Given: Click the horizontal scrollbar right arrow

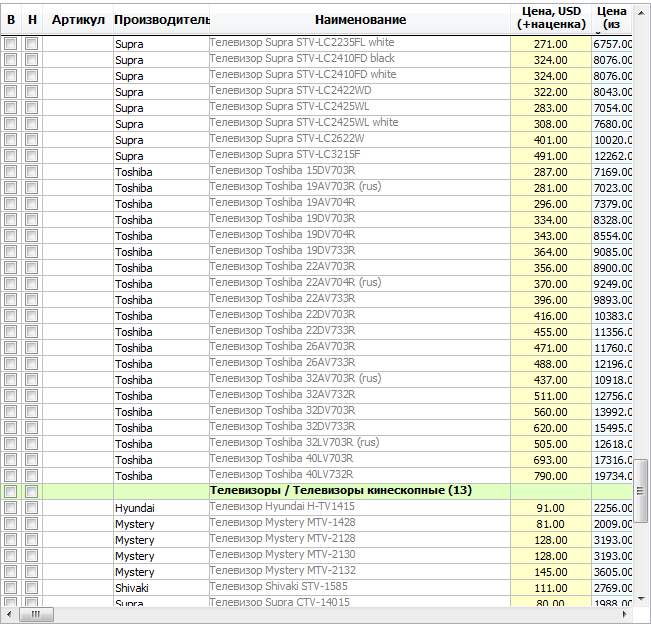Looking at the screenshot, I should [625, 614].
